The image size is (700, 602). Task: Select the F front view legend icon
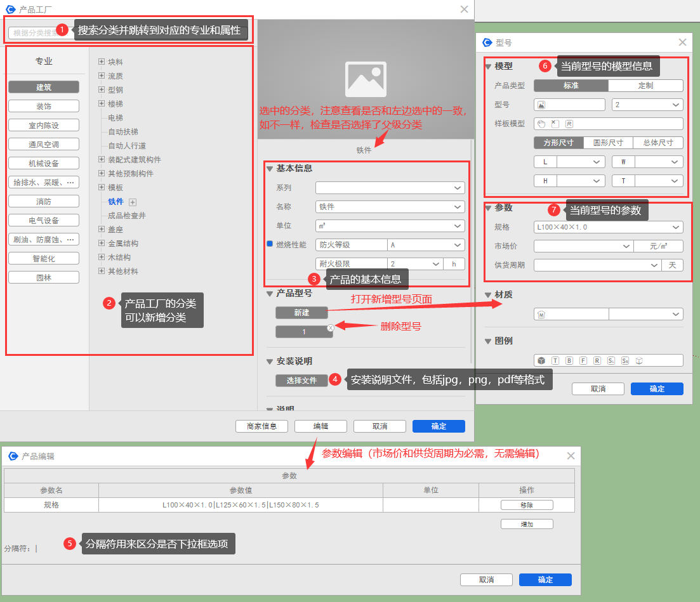pos(583,360)
